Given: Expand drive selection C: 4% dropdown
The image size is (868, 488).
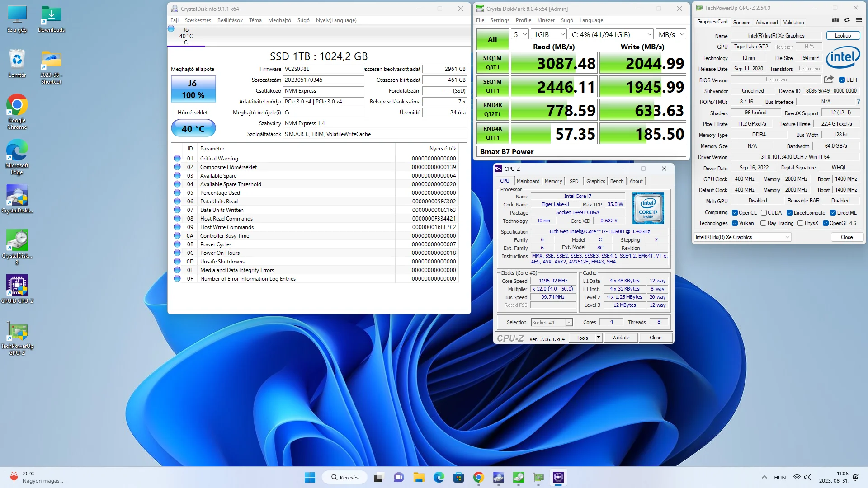Looking at the screenshot, I should [x=611, y=34].
